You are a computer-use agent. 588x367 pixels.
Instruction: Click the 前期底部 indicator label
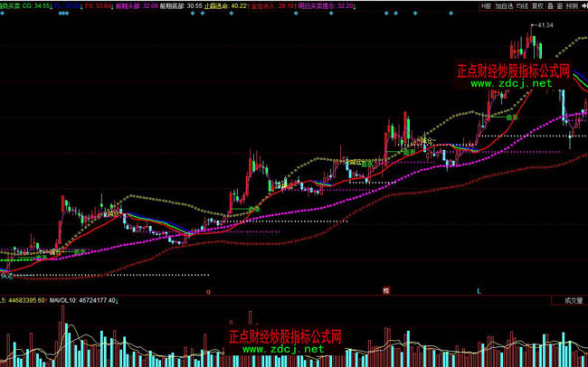point(164,5)
